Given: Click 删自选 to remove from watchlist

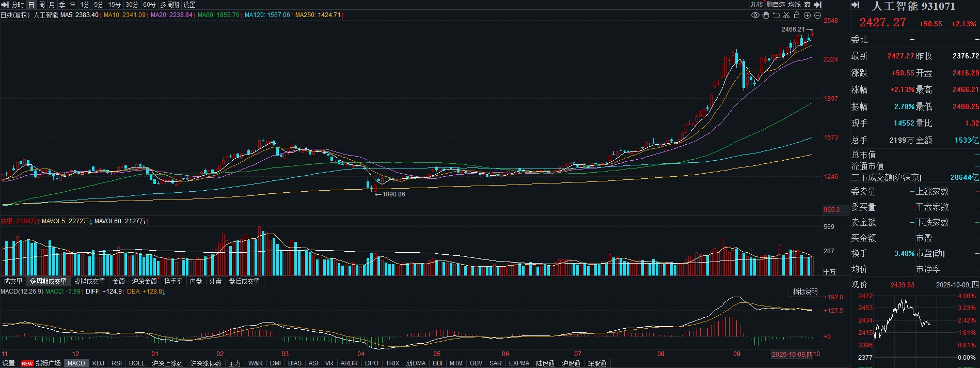Looking at the screenshot, I should click(776, 5).
